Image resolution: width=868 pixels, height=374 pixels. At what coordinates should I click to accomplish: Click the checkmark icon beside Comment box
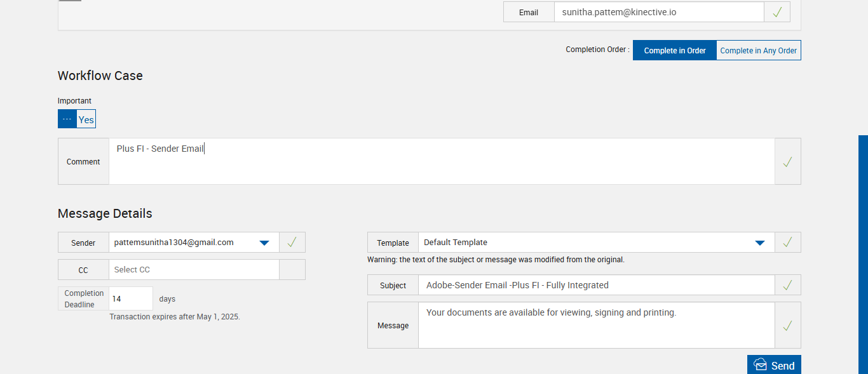pos(787,162)
